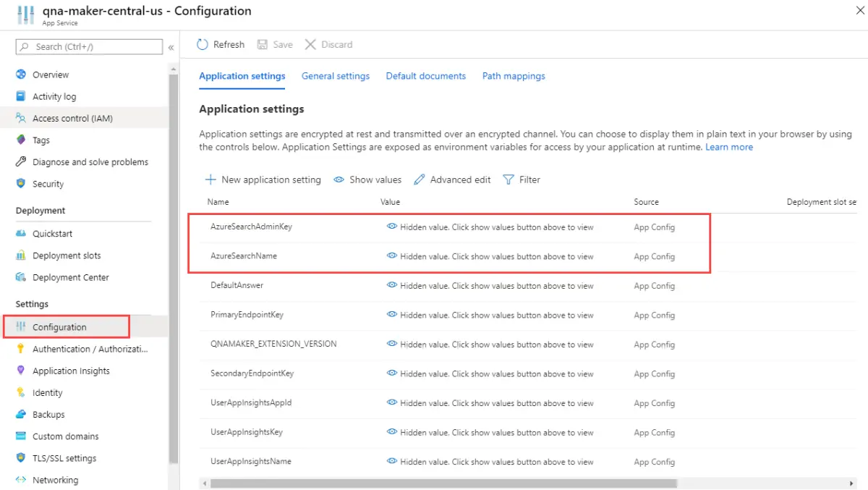
Task: Open the Deployment slots icon
Action: pyautogui.click(x=21, y=255)
